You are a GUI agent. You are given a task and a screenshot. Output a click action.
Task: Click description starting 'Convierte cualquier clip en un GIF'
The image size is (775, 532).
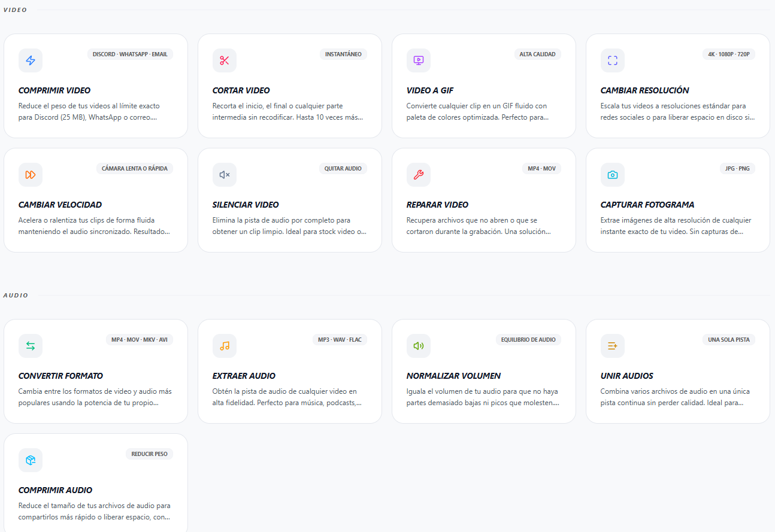[x=478, y=111]
